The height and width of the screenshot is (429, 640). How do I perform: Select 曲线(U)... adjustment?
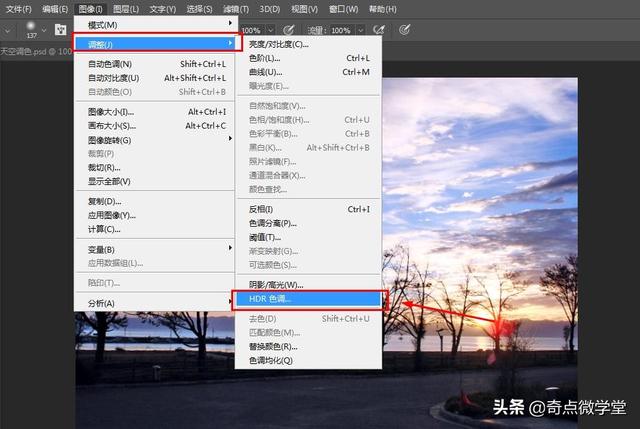coord(309,72)
